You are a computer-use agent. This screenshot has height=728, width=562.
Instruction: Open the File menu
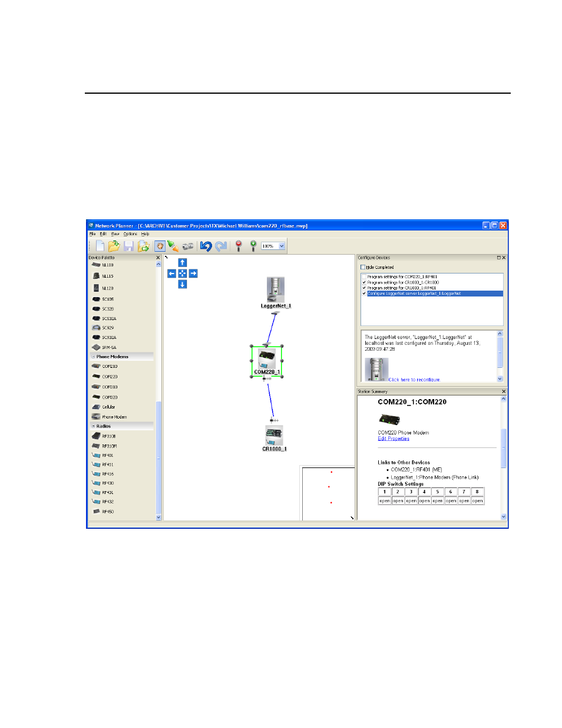(92, 234)
